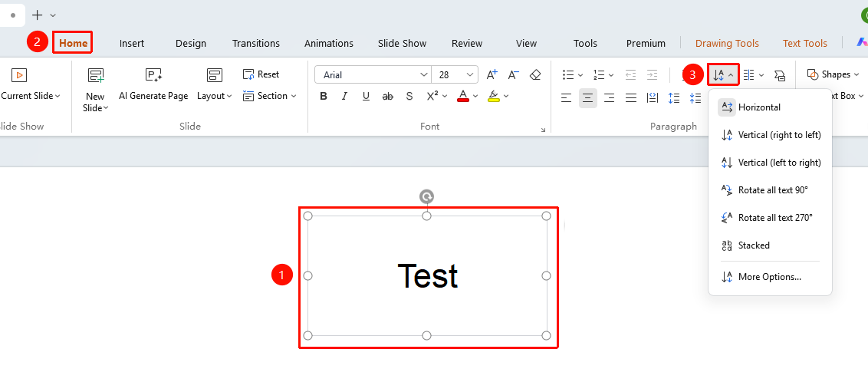
Task: Open the Design tab
Action: coord(191,43)
